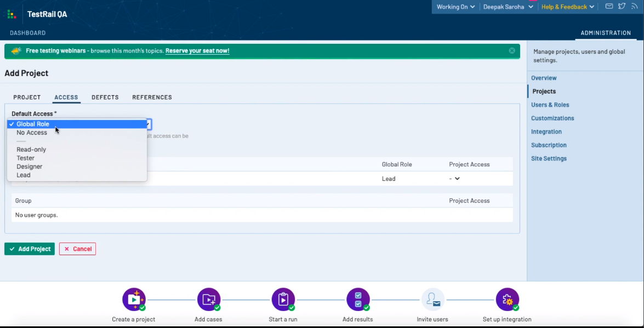Click the Add Project button

tap(30, 249)
